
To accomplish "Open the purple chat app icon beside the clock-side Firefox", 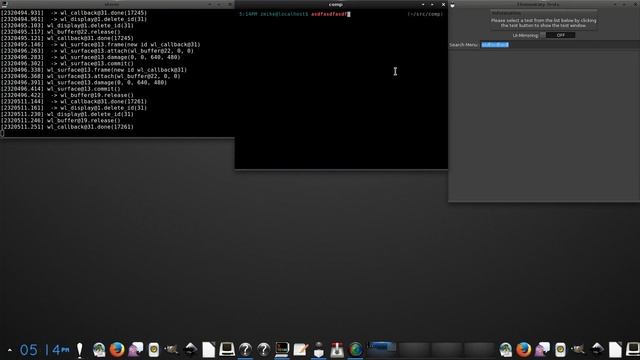I will coord(136,350).
